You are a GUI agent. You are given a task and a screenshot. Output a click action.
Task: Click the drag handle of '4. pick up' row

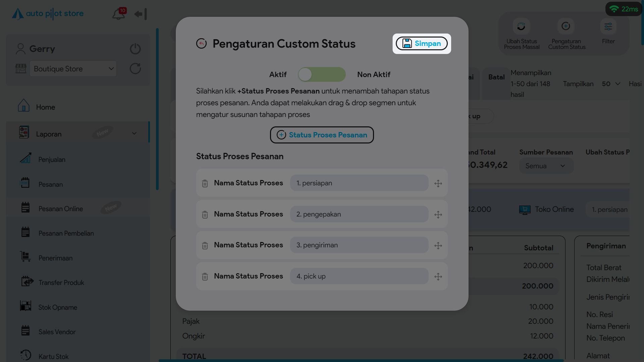click(438, 277)
